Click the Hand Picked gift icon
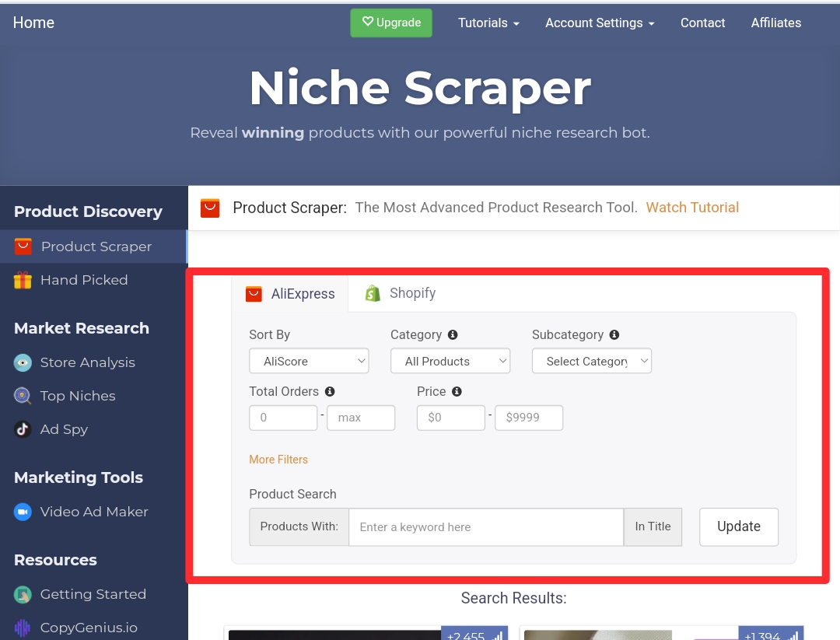 pos(23,280)
